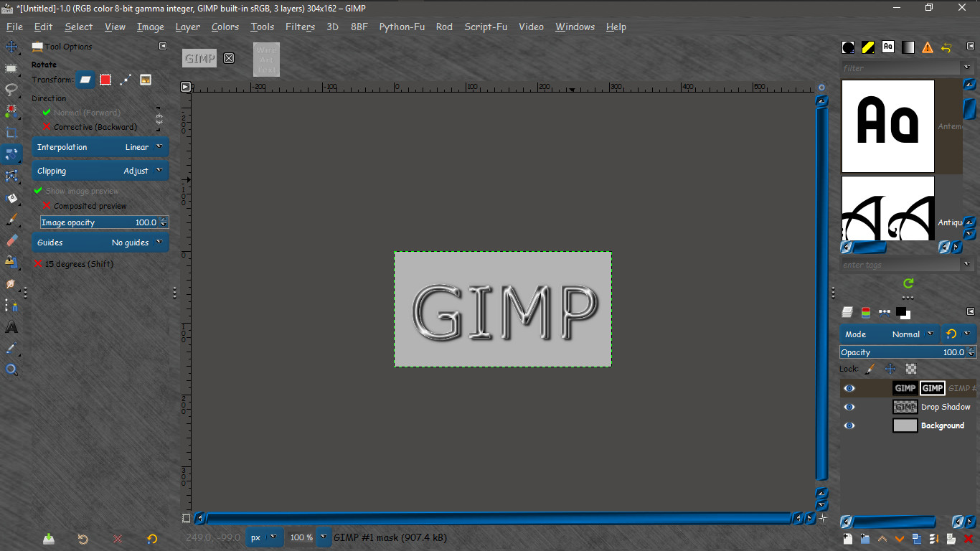Image resolution: width=980 pixels, height=551 pixels.
Task: Open the Colors menu
Action: 225,27
